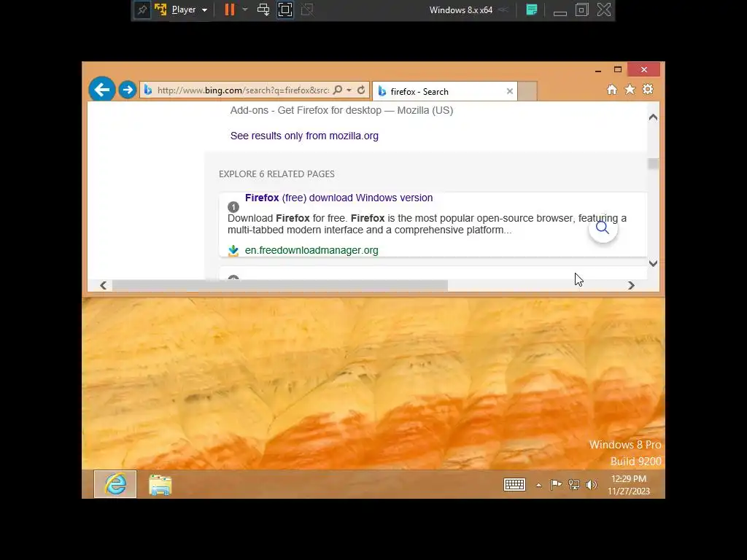Open a new tab in Internet Explorer
The image size is (747, 560).
[527, 91]
